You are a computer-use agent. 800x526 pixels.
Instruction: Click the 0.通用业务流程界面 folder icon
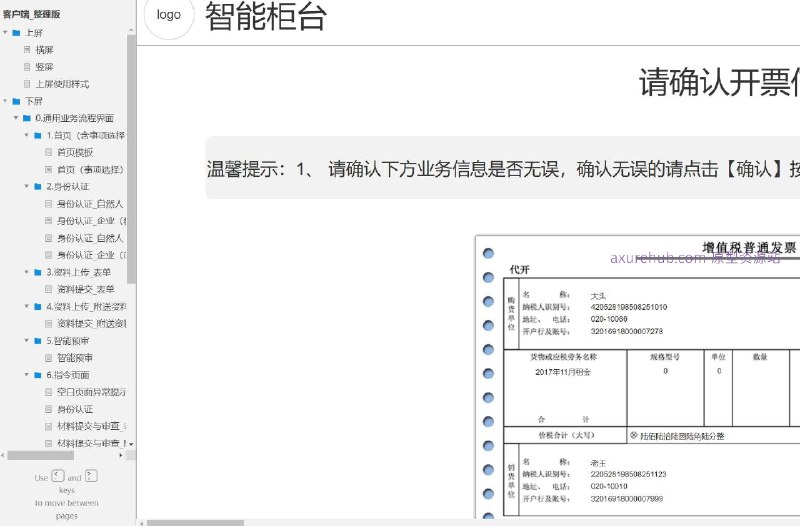click(x=27, y=118)
